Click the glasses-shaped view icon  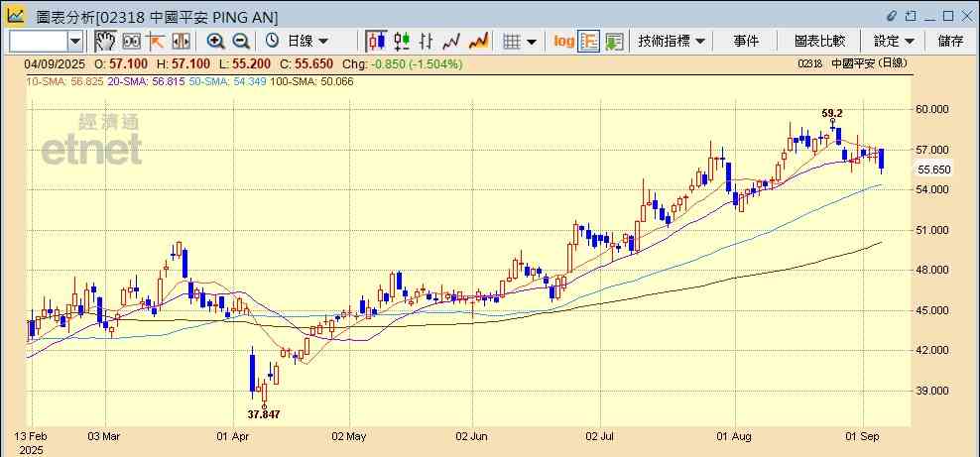(131, 42)
